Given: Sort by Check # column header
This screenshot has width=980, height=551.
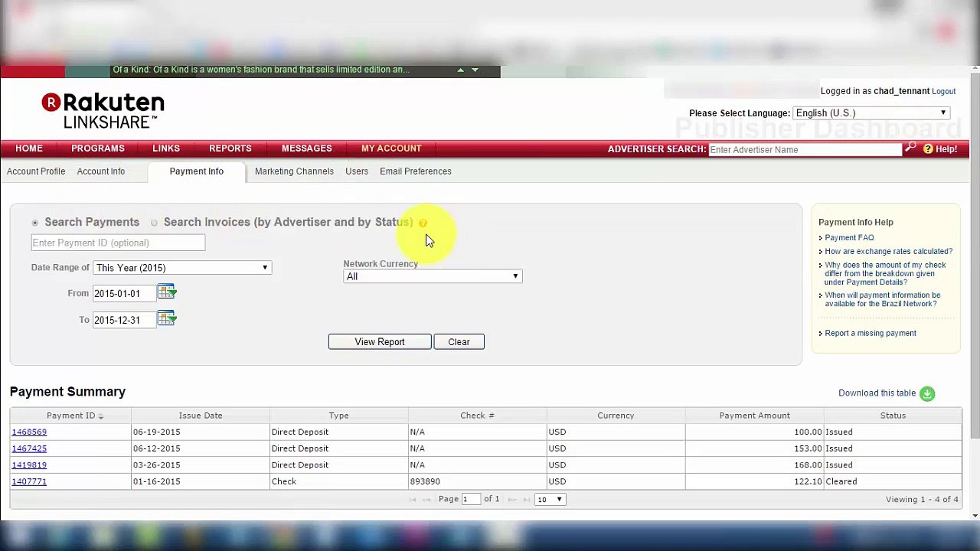Looking at the screenshot, I should [x=477, y=416].
